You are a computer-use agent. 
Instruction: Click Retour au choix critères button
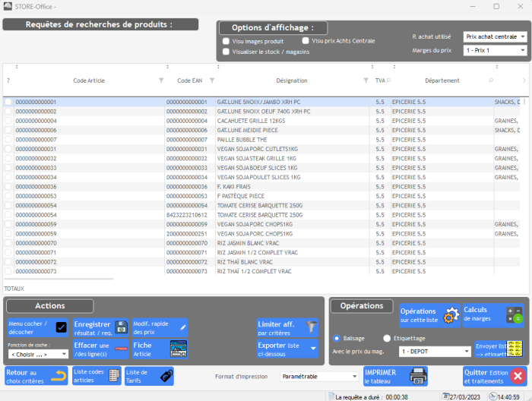(x=36, y=376)
